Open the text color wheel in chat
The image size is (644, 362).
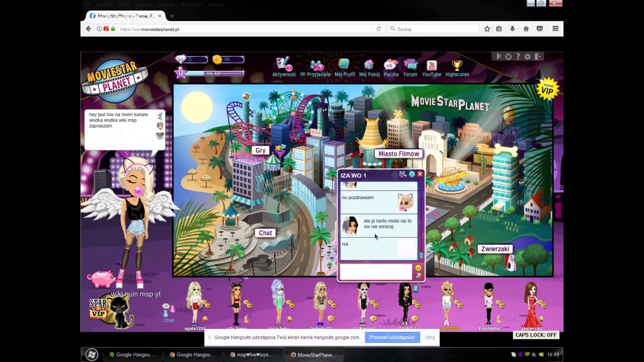coord(418,276)
